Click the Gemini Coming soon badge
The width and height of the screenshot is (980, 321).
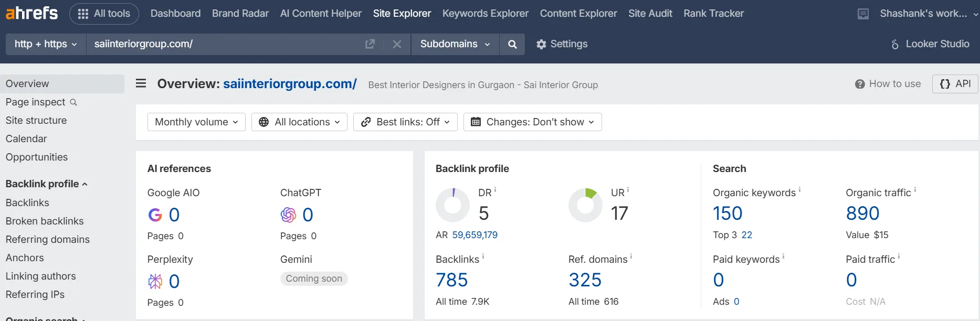coord(314,279)
